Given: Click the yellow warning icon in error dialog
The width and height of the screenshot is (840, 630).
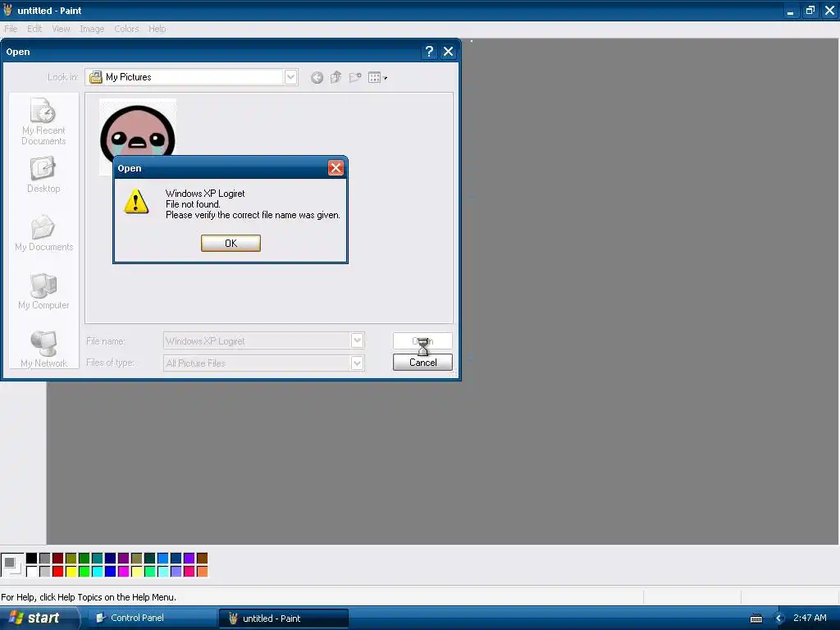Looking at the screenshot, I should pyautogui.click(x=136, y=202).
